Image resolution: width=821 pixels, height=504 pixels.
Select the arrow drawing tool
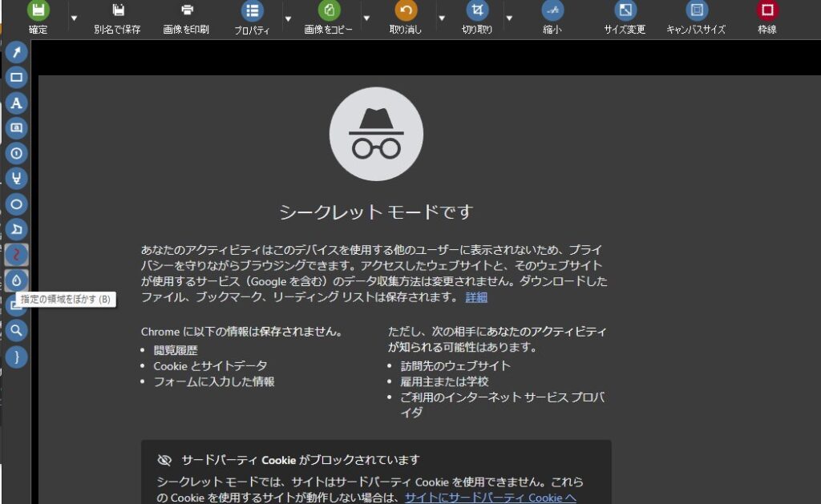[x=16, y=53]
